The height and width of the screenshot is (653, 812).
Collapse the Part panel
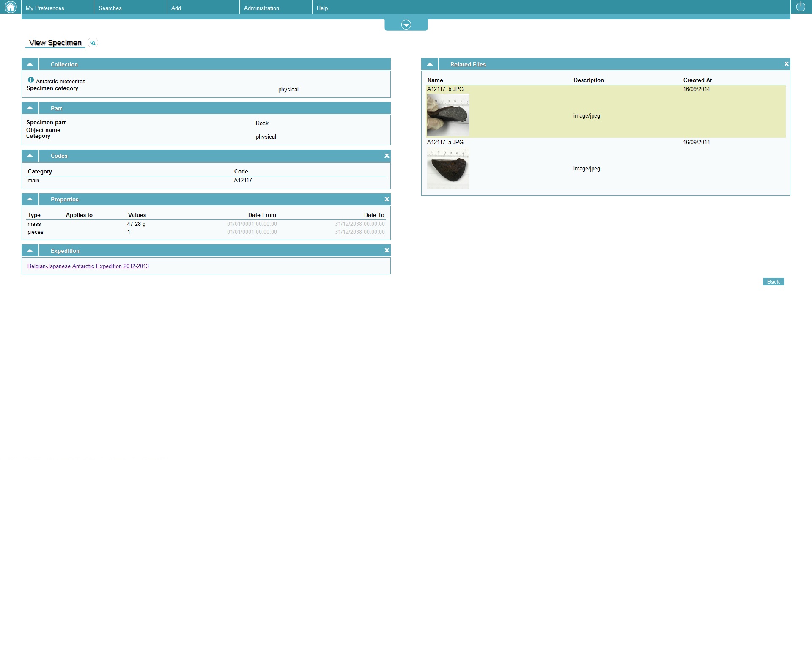pos(30,108)
